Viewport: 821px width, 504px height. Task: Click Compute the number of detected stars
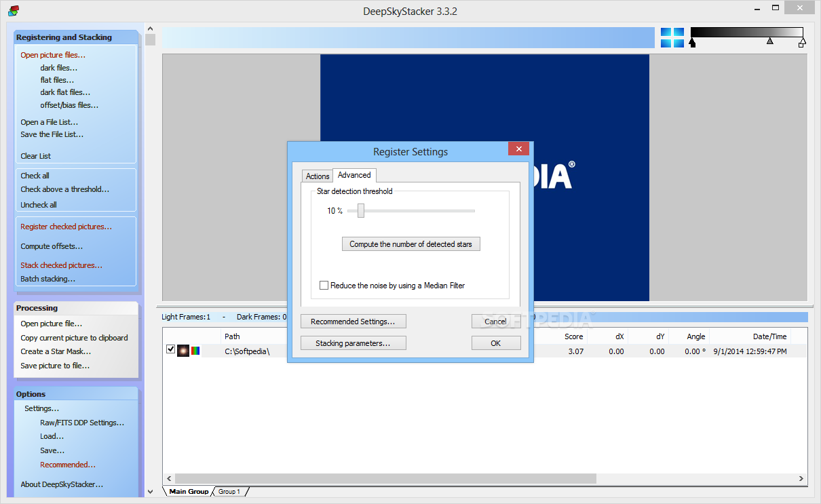pyautogui.click(x=411, y=244)
